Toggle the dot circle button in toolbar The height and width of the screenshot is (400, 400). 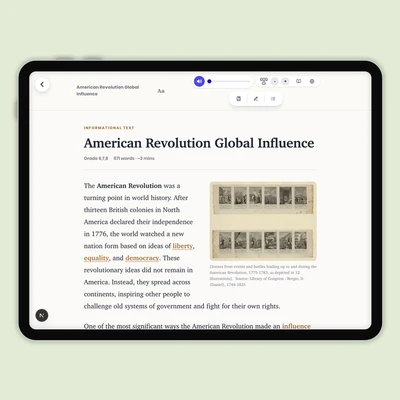(285, 81)
